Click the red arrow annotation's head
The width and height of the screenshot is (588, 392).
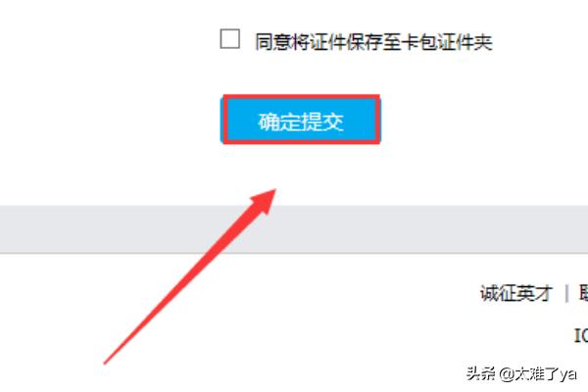point(265,201)
